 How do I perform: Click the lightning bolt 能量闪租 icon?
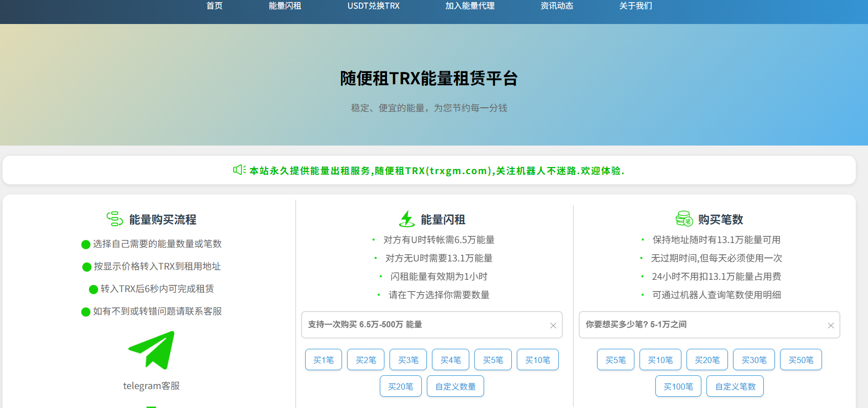click(407, 219)
